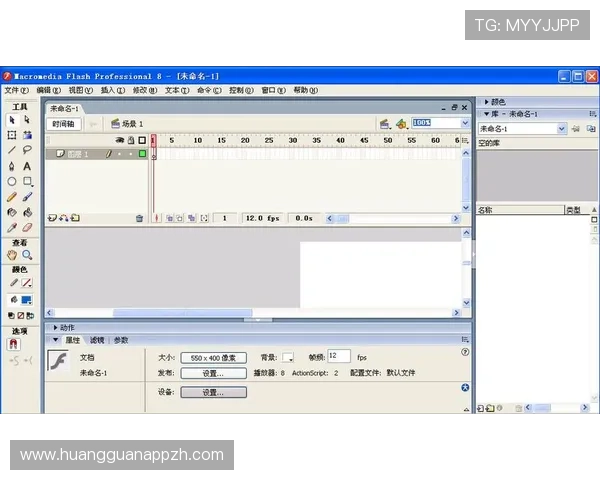
Task: Toggle the Snap to Objects magnet option
Action: [x=14, y=344]
